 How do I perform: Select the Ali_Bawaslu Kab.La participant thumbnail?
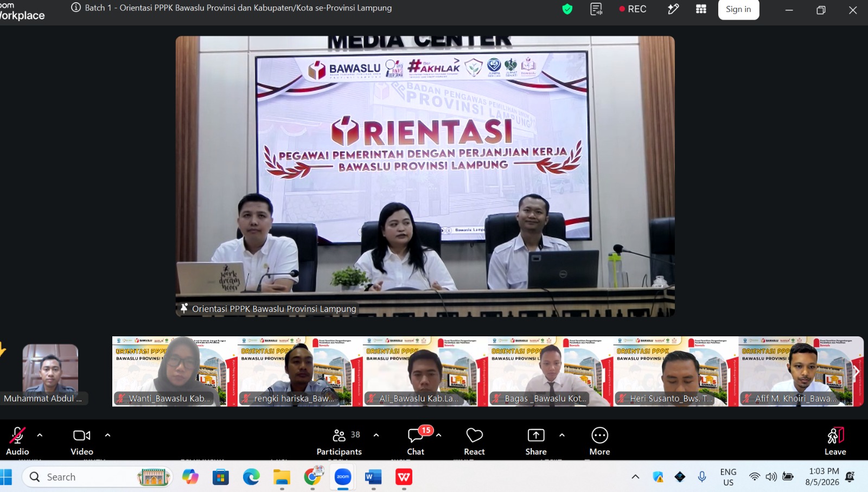point(425,372)
